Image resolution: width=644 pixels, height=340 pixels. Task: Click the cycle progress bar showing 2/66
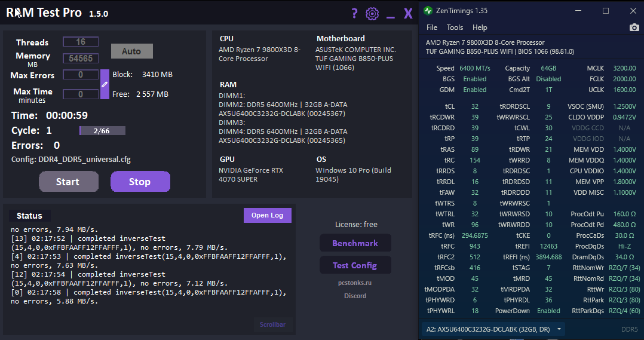click(102, 131)
